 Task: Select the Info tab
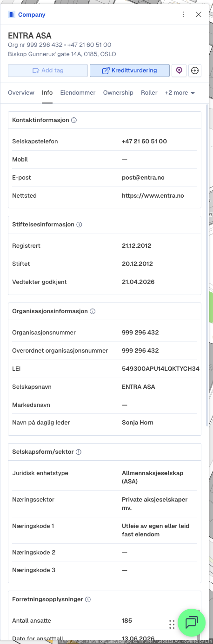click(x=47, y=93)
